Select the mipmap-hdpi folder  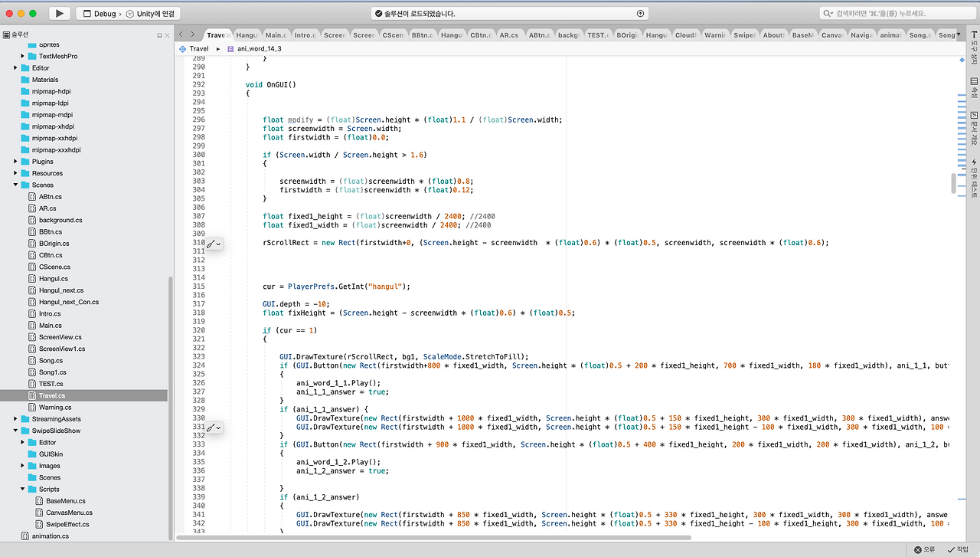pyautogui.click(x=51, y=91)
